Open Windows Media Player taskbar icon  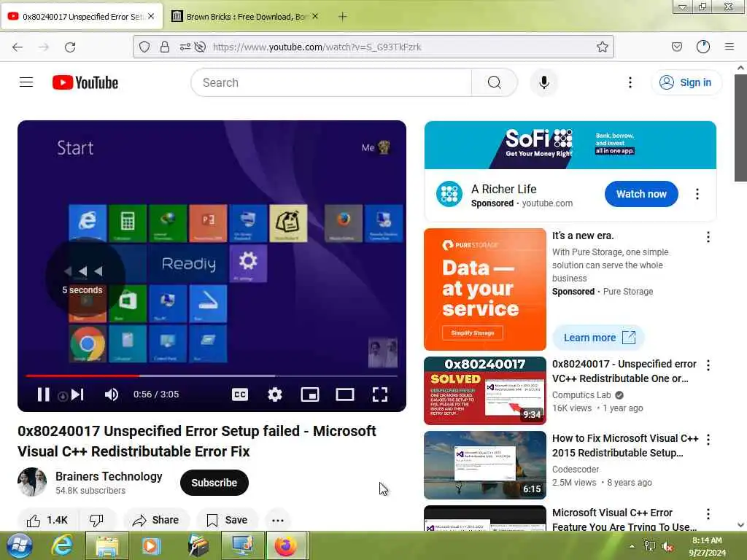click(x=151, y=545)
